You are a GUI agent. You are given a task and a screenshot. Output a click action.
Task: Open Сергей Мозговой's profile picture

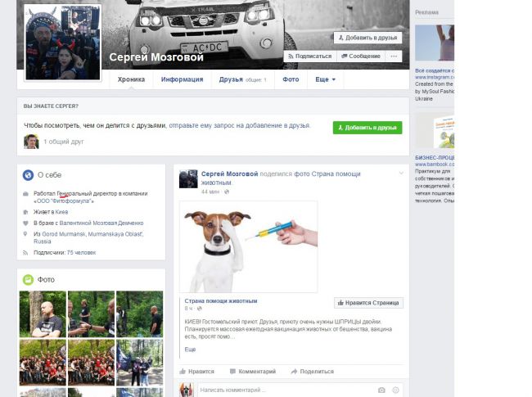63,42
